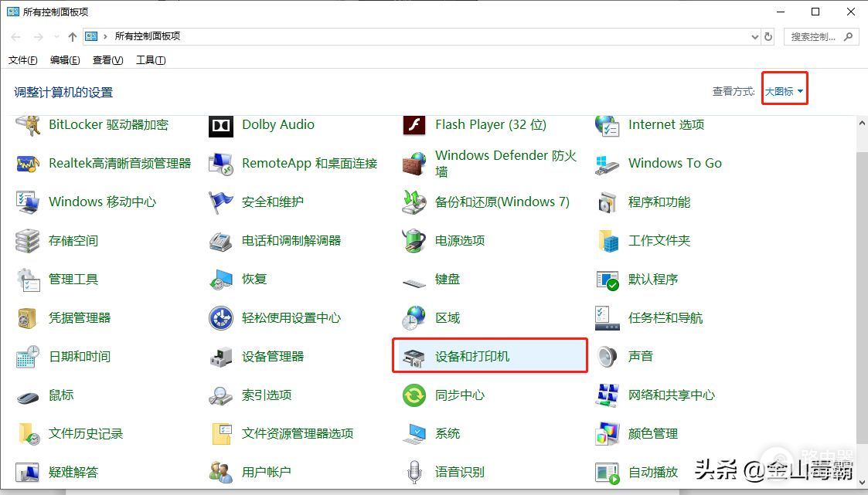
Task: Open the 查看(V) menu
Action: 107,60
